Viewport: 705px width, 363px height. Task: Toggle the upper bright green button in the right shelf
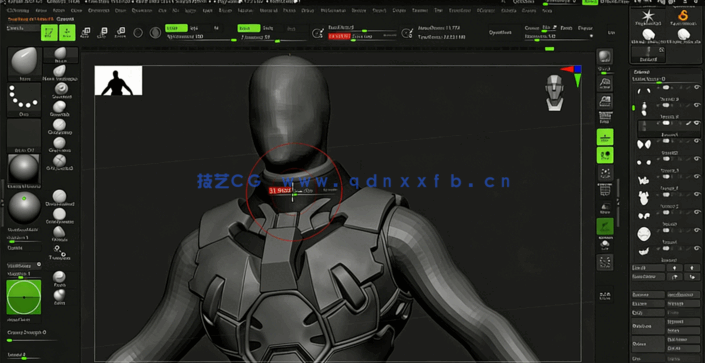(605, 137)
